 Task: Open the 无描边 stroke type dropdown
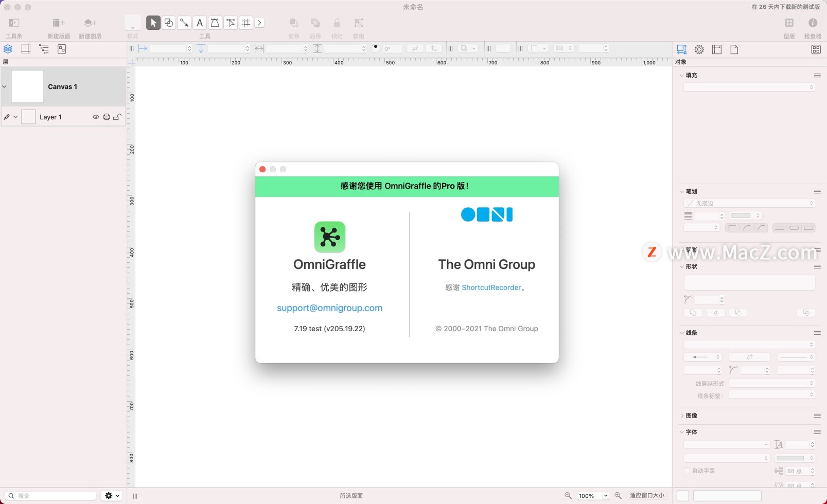click(x=749, y=203)
